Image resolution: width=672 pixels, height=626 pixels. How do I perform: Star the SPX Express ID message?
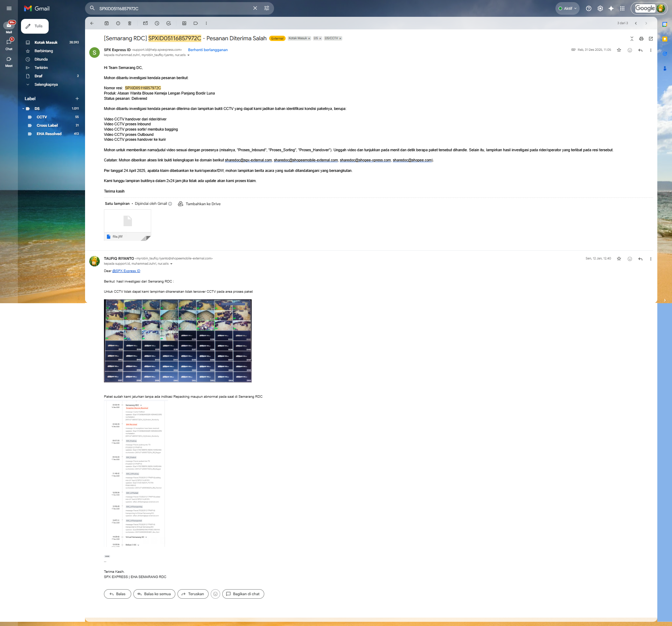tap(619, 50)
